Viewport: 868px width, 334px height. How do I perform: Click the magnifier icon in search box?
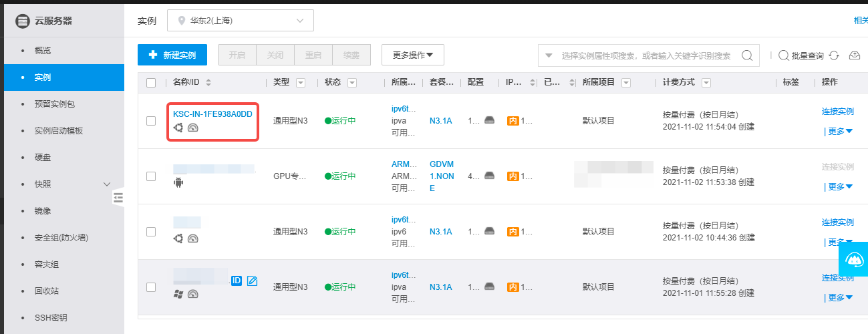tap(747, 55)
